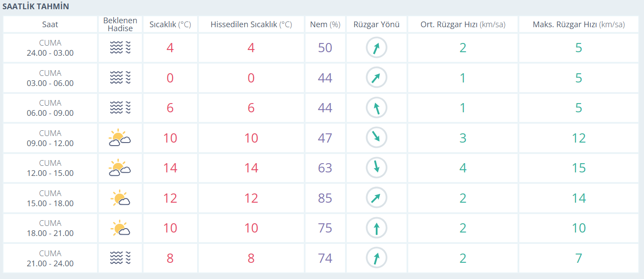Select the "Maks. Rüzgar Hızı" column header
644x279 pixels.
[578, 25]
